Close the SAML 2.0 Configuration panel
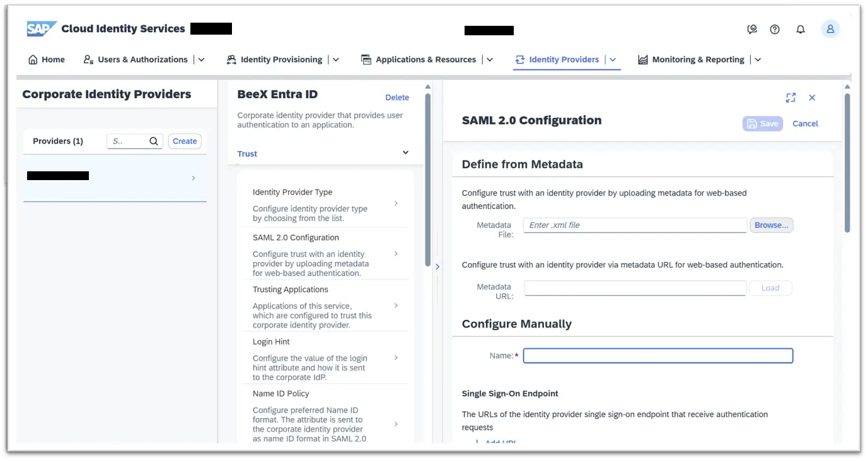 pos(812,98)
